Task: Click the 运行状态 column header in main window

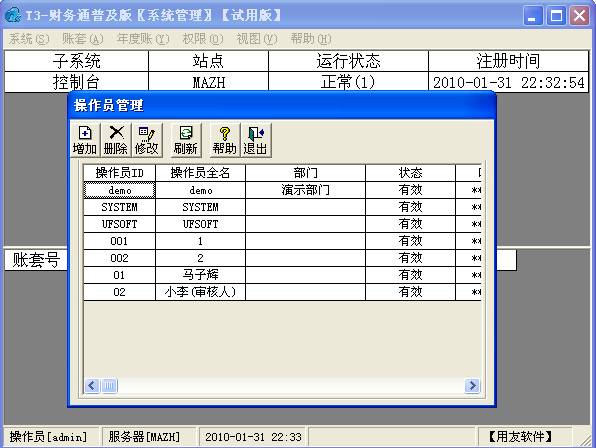Action: coord(349,61)
